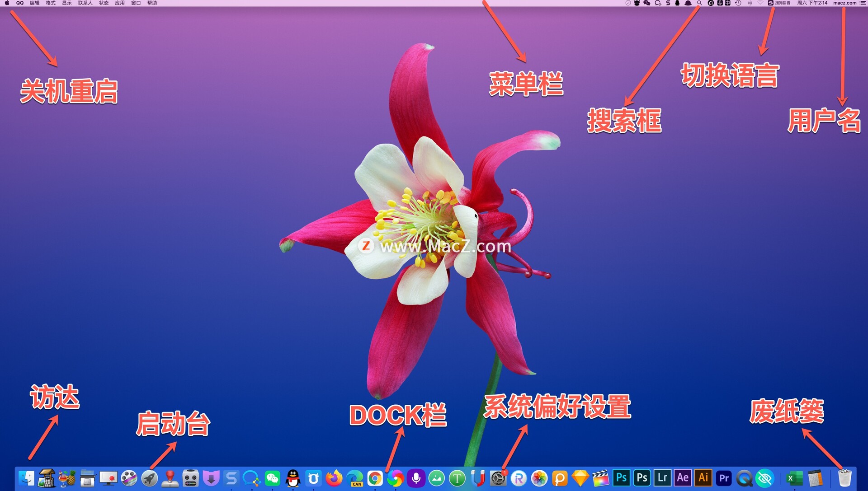Screen dimensions: 868x491
Task: Open WeChat from the Dock
Action: [x=272, y=479]
